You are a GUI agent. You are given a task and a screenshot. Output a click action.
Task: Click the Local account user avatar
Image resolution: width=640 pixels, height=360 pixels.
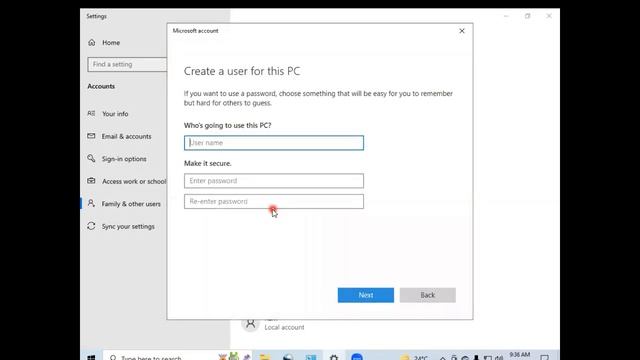click(250, 324)
